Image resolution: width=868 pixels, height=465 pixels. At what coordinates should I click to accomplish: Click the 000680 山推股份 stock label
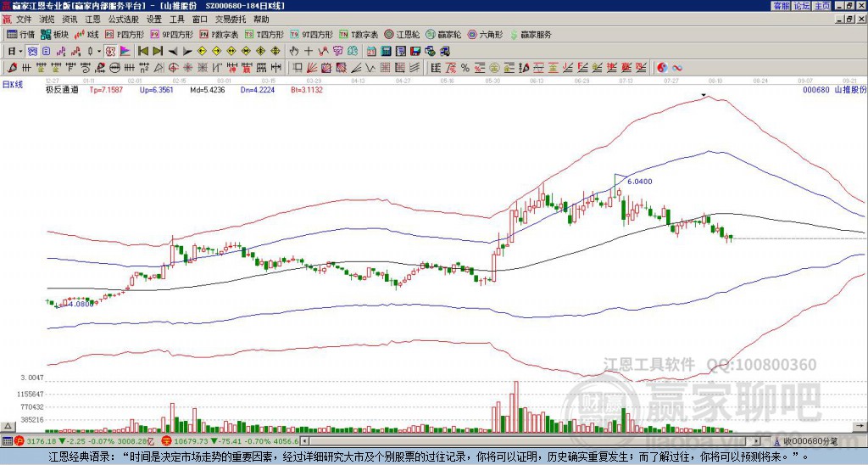click(x=834, y=89)
